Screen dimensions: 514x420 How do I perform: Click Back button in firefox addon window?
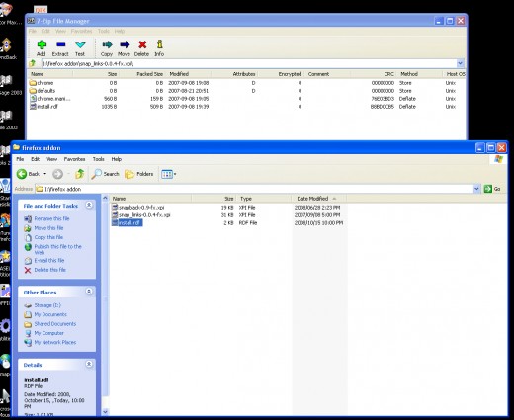point(28,174)
